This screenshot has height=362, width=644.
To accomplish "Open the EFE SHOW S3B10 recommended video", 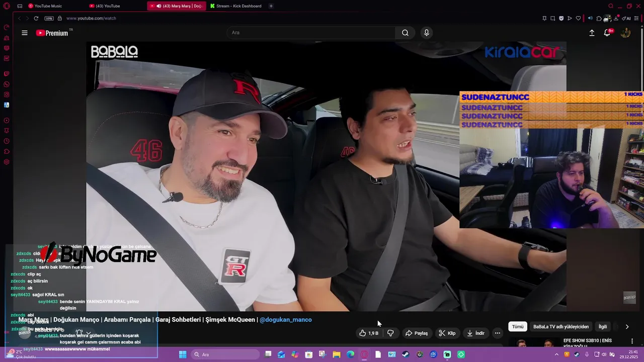I will 588,343.
